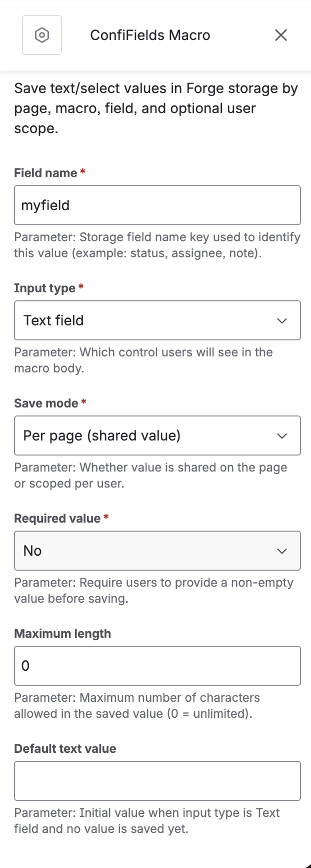311x868 pixels.
Task: Click the chevron arrow in Save mode
Action: coord(282,436)
